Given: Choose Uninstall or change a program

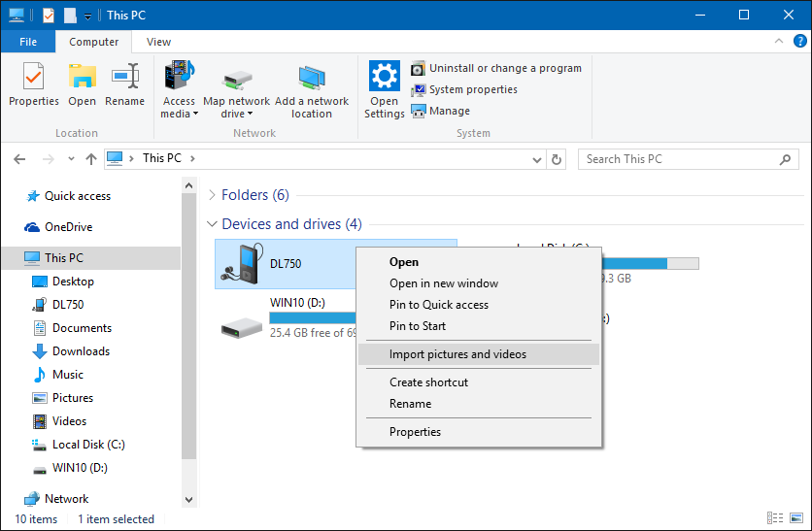Looking at the screenshot, I should coord(496,68).
